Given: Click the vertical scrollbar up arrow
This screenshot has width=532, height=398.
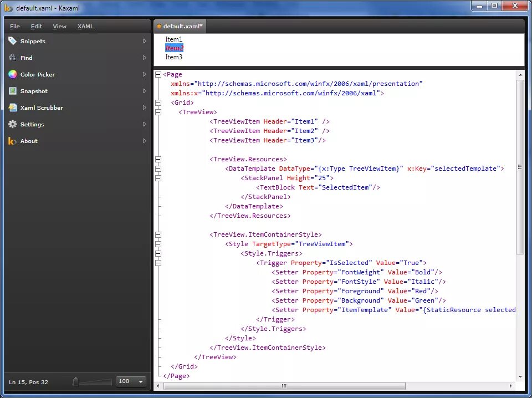Looking at the screenshot, I should (x=520, y=75).
